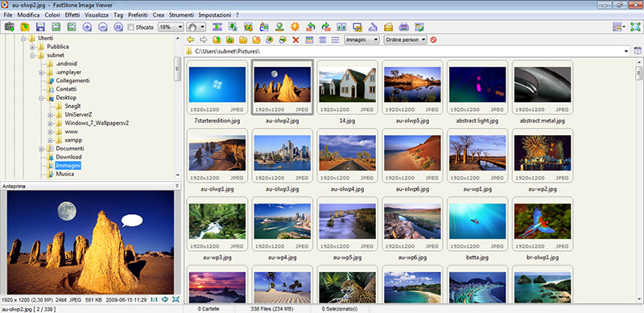Open the File menu
Screen dimensions: 644x313
point(8,14)
